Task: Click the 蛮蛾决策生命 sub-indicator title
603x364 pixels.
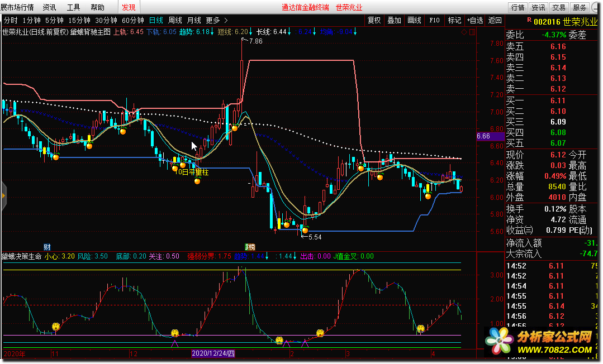Action: pyautogui.click(x=22, y=256)
